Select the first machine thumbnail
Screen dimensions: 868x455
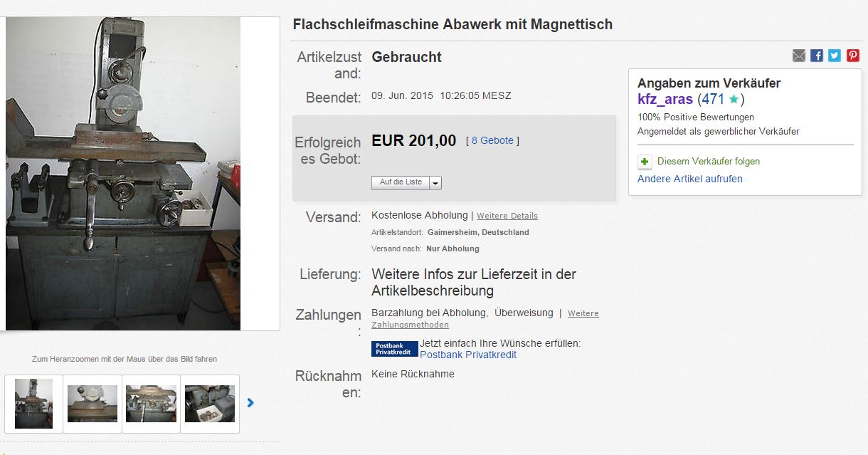click(x=33, y=404)
